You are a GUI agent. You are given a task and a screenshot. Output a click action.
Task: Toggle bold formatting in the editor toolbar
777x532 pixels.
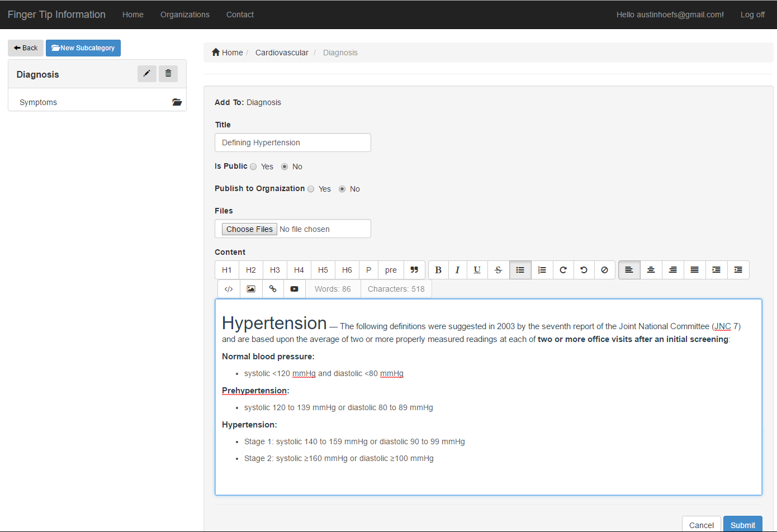click(438, 270)
